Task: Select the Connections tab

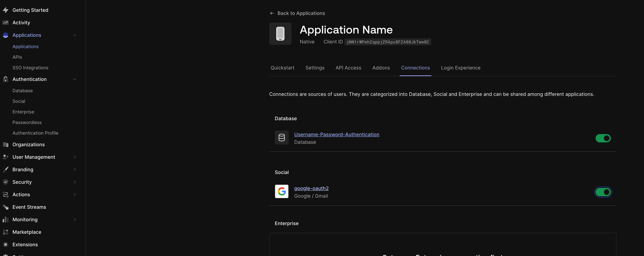Action: click(415, 68)
